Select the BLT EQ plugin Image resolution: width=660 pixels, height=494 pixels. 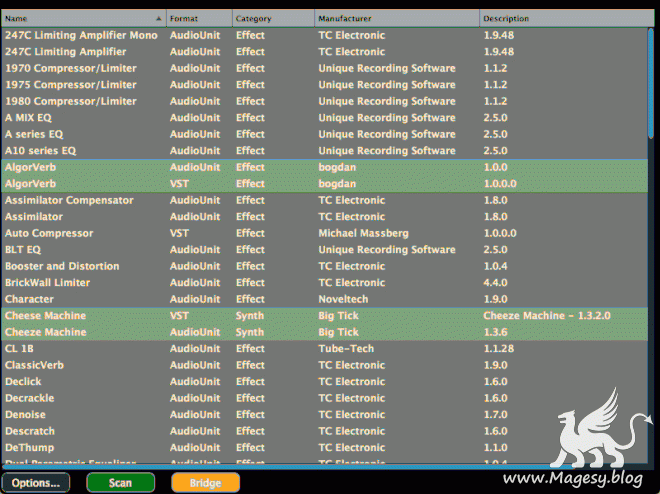point(325,250)
